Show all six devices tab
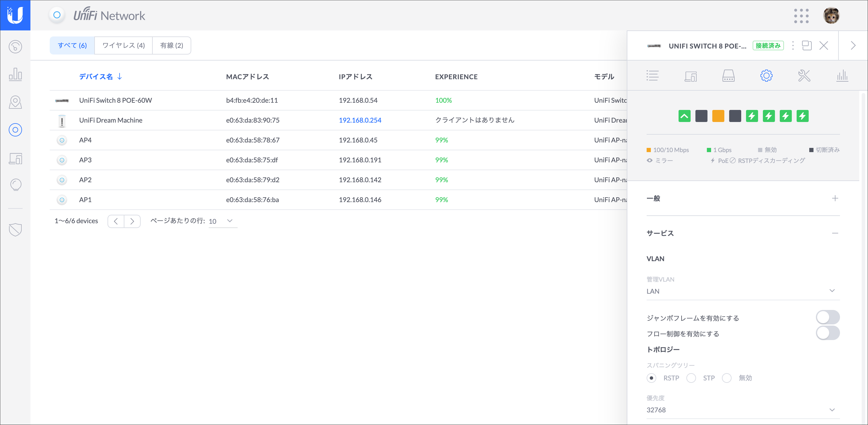This screenshot has width=868, height=425. [72, 45]
